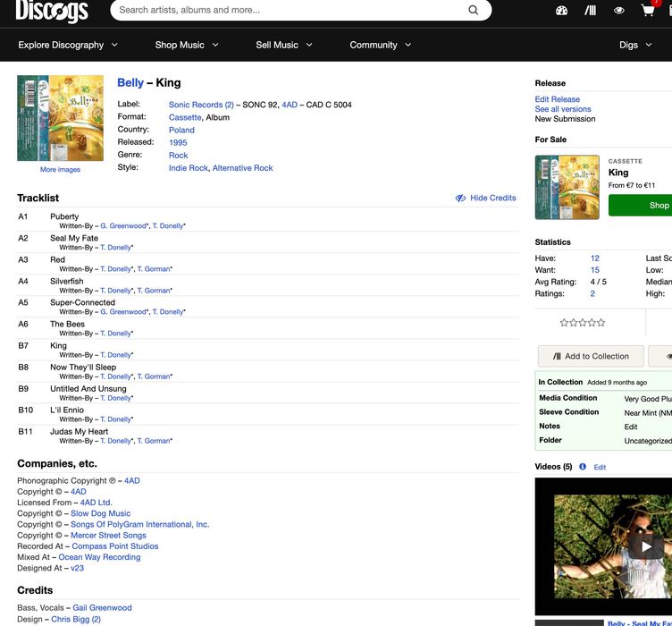Click Edit next to Videos
The width and height of the screenshot is (672, 626).
point(600,467)
